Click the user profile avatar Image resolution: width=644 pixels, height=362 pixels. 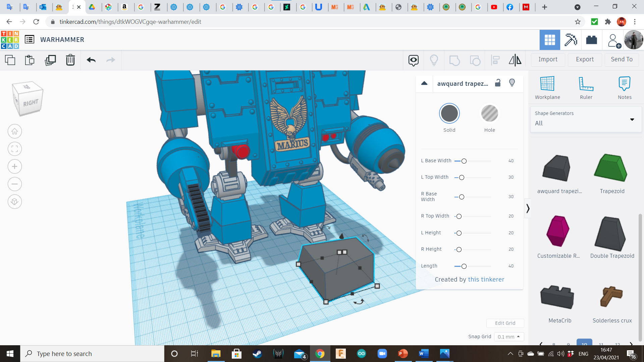(634, 40)
